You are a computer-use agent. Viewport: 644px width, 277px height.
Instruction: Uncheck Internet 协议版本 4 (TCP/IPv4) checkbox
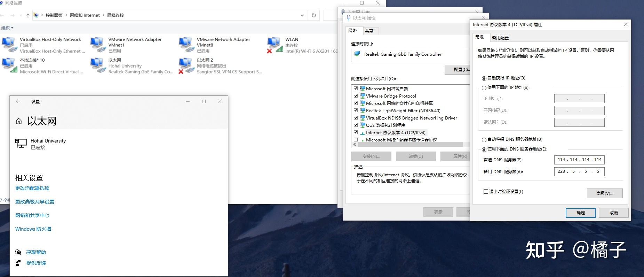click(356, 132)
